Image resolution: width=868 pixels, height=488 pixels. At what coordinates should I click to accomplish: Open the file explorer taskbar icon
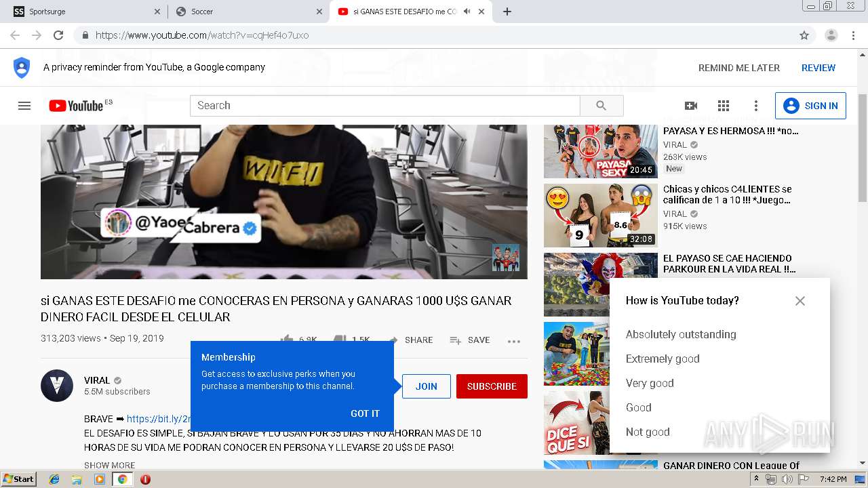(x=77, y=479)
